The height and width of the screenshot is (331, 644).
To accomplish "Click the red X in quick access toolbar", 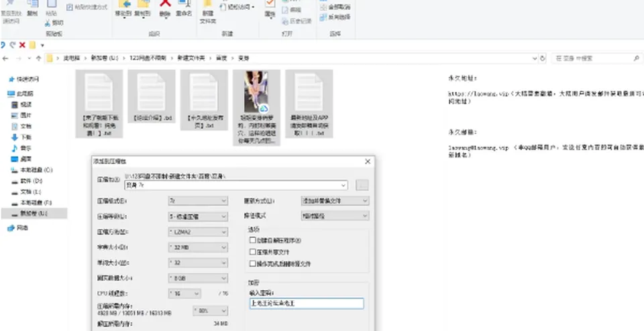I will [22, 45].
